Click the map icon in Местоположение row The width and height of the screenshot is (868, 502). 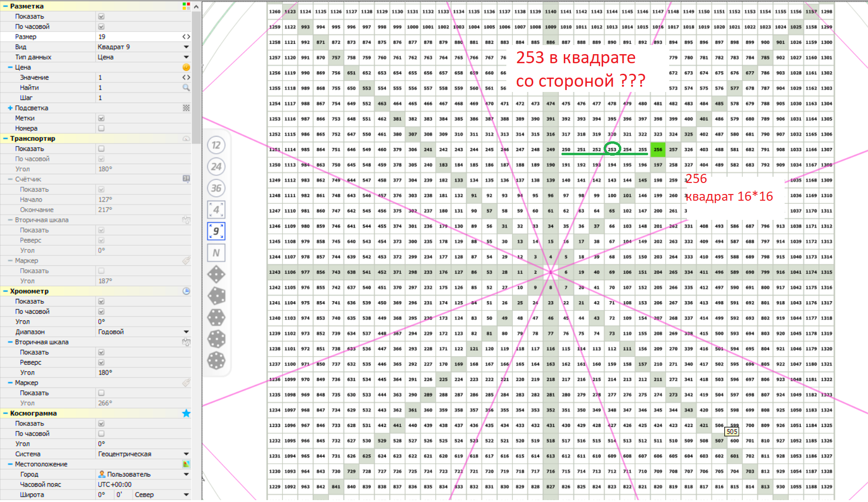pyautogui.click(x=186, y=464)
